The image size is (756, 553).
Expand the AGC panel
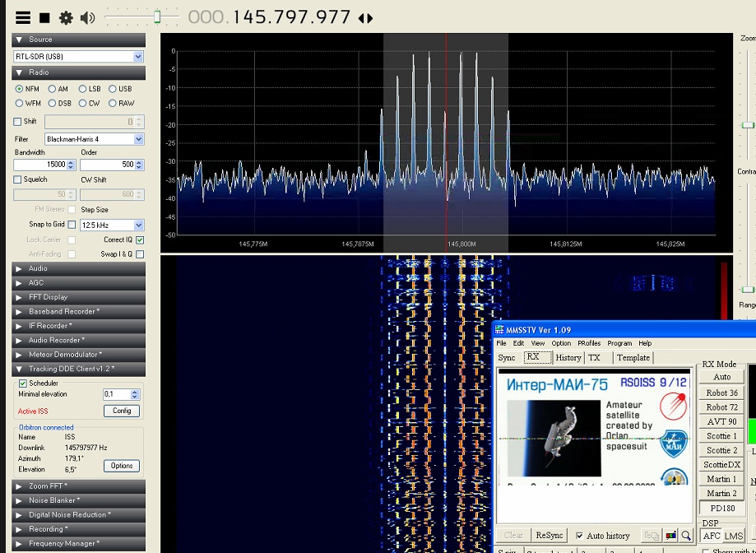(79, 283)
